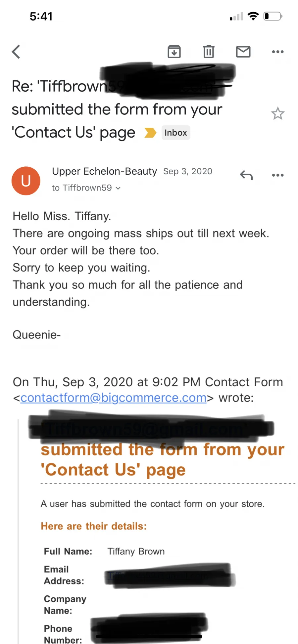The height and width of the screenshot is (644, 298).
Task: Mark as unread with the envelope icon
Action: [243, 52]
